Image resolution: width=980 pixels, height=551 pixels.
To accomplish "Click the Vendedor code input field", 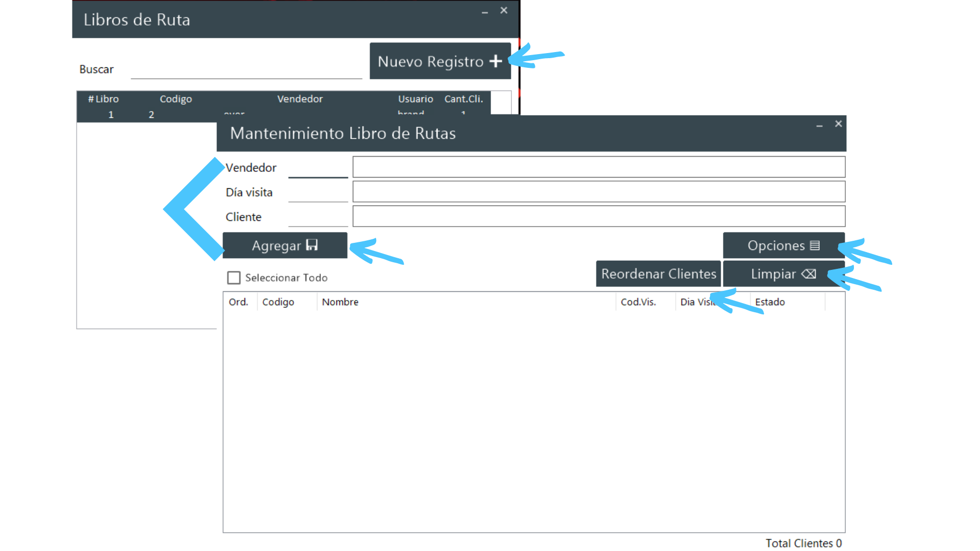I will (318, 168).
